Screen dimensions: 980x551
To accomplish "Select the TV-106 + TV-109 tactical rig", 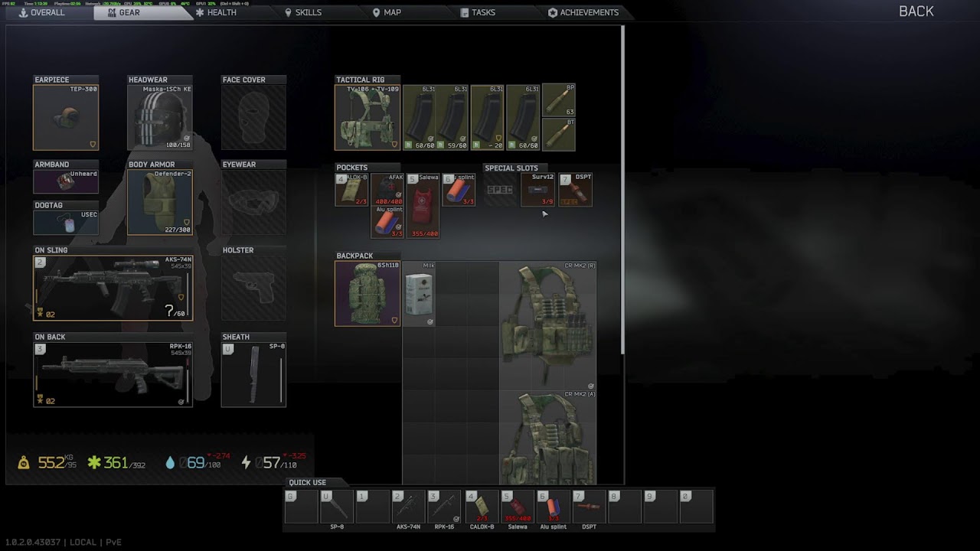I will pos(367,117).
